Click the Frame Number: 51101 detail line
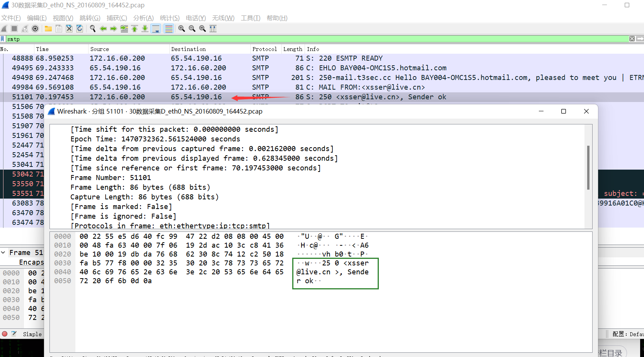This screenshot has height=357, width=644. pyautogui.click(x=111, y=178)
